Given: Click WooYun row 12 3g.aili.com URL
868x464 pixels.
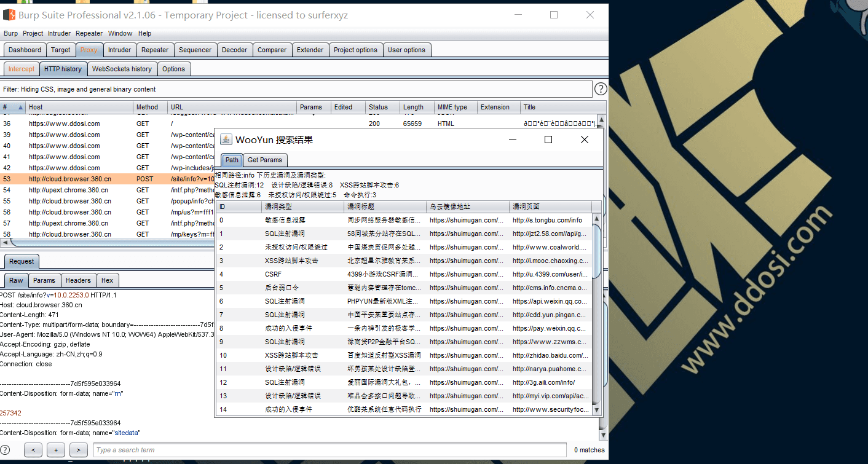Looking at the screenshot, I should pos(543,382).
